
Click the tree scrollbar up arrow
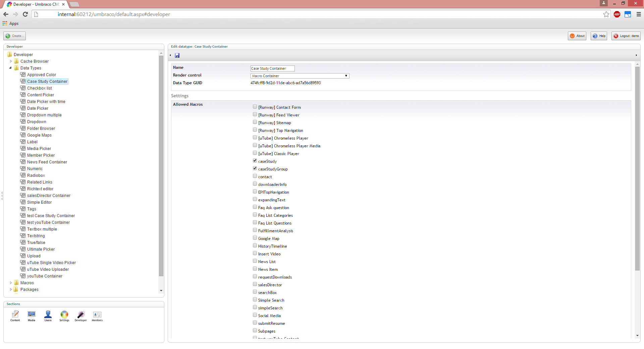point(161,53)
